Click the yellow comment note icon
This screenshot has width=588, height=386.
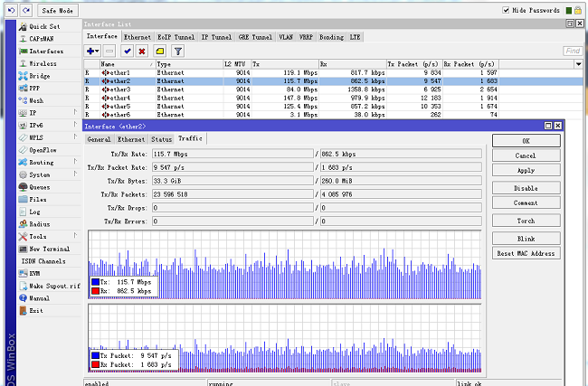pos(158,52)
